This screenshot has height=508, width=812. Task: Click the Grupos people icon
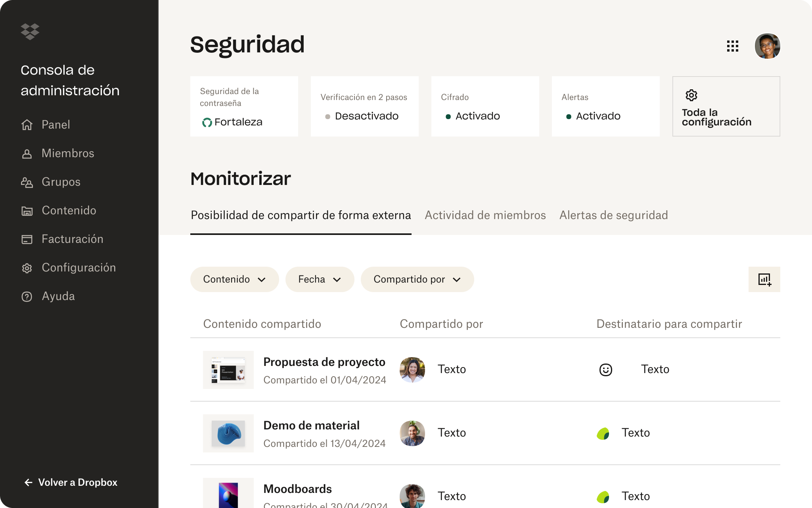point(27,182)
